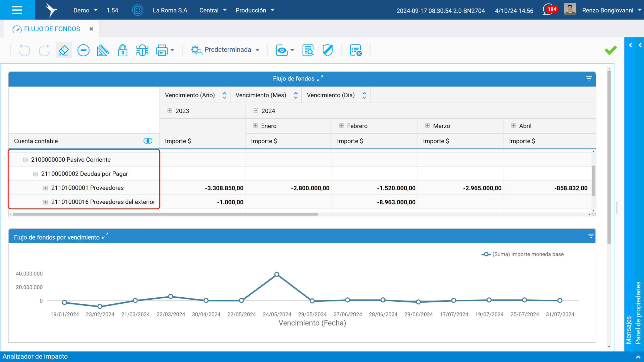Click the circled minus icon

pyautogui.click(x=83, y=50)
